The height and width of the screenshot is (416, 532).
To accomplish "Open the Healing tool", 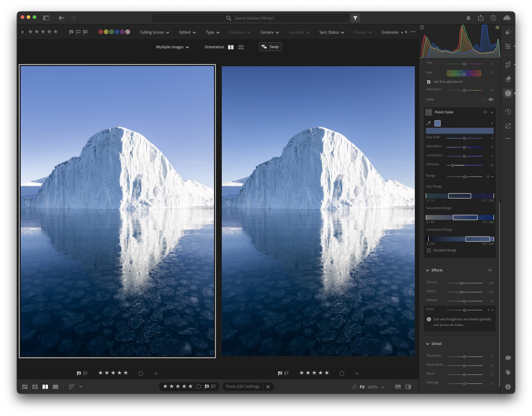I will [508, 78].
